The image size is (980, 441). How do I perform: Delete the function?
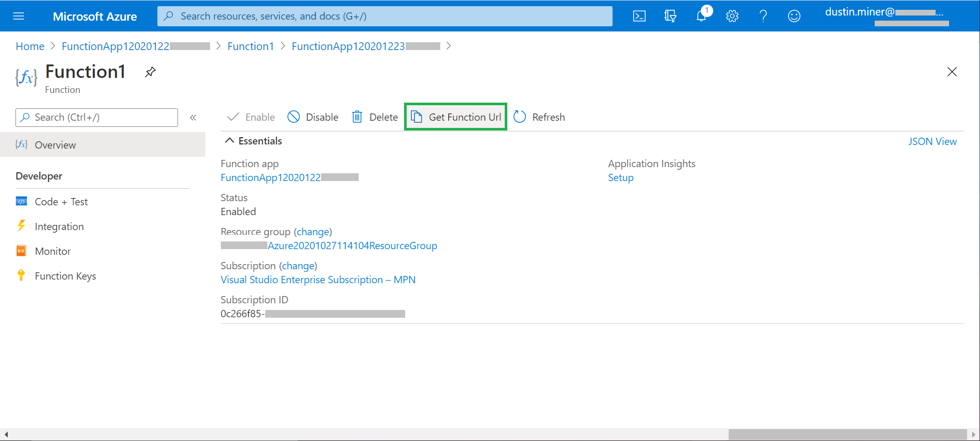375,117
